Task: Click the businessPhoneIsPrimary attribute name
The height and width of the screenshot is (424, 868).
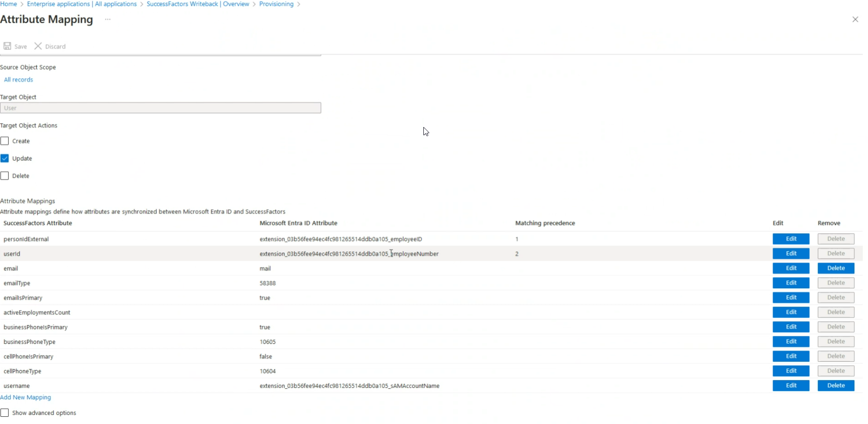Action: point(35,327)
